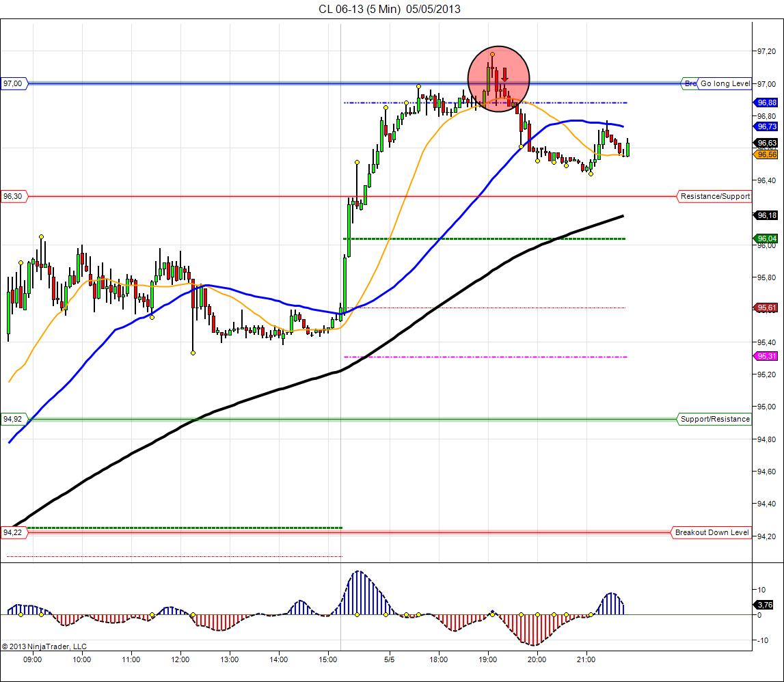Image resolution: width=784 pixels, height=682 pixels.
Task: Click the 19:00 time axis label
Action: pos(488,659)
